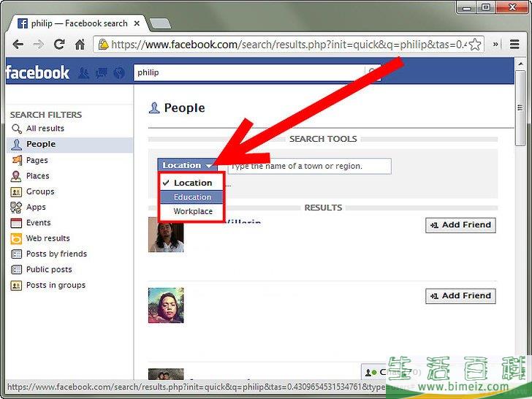Click the town or region input field
532x399 pixels.
click(x=309, y=167)
